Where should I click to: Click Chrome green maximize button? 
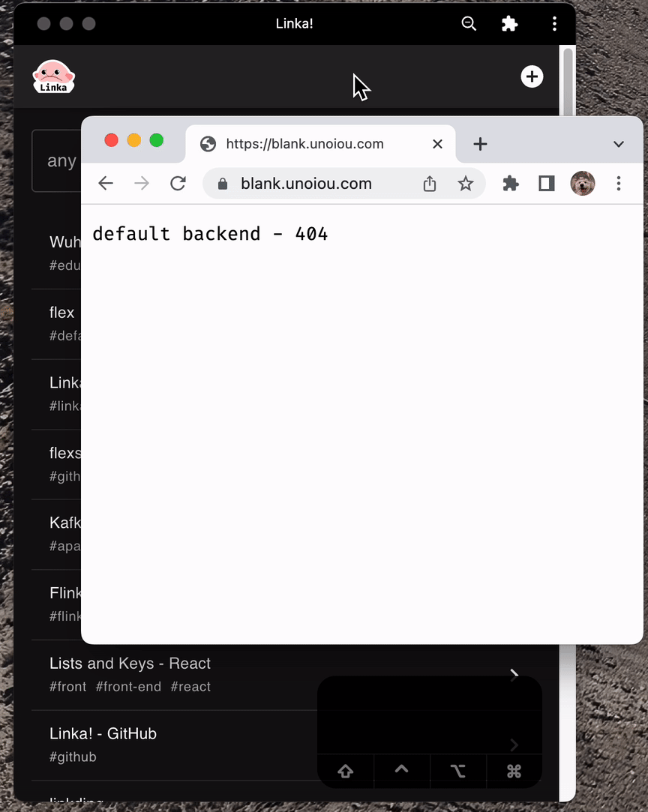click(x=157, y=140)
